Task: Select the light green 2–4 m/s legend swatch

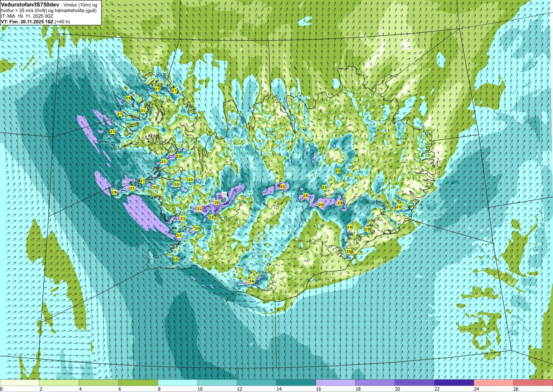Action: tap(59, 383)
